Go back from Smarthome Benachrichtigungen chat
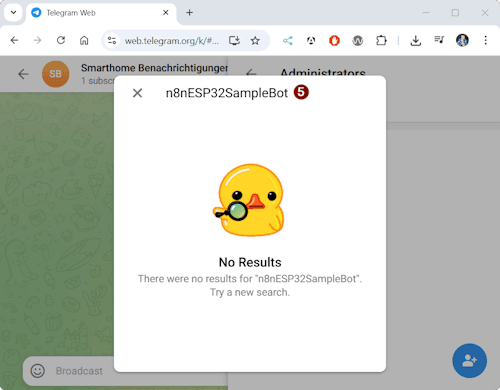This screenshot has width=500, height=390. [x=23, y=74]
